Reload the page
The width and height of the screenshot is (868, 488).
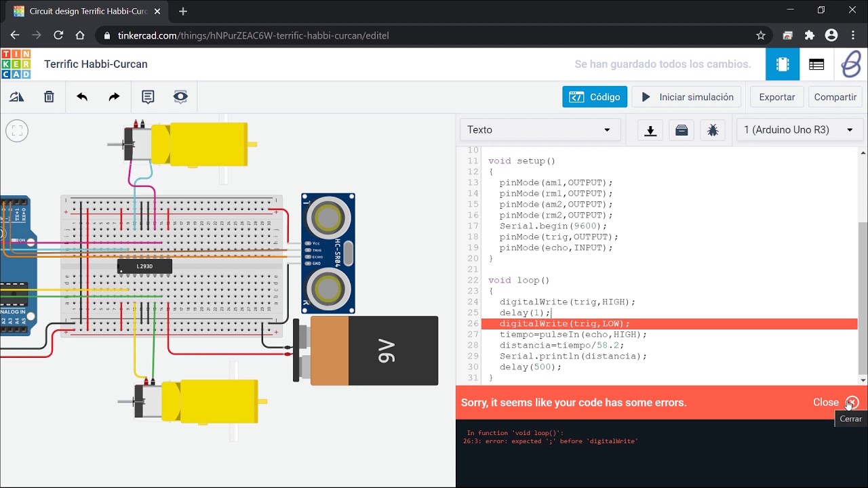click(x=58, y=35)
